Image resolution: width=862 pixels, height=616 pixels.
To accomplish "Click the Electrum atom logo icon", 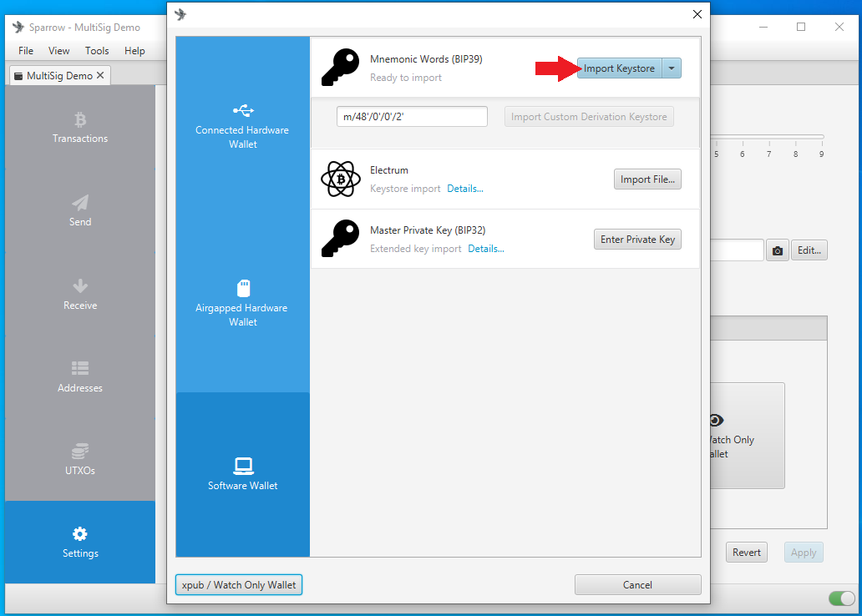I will click(341, 179).
